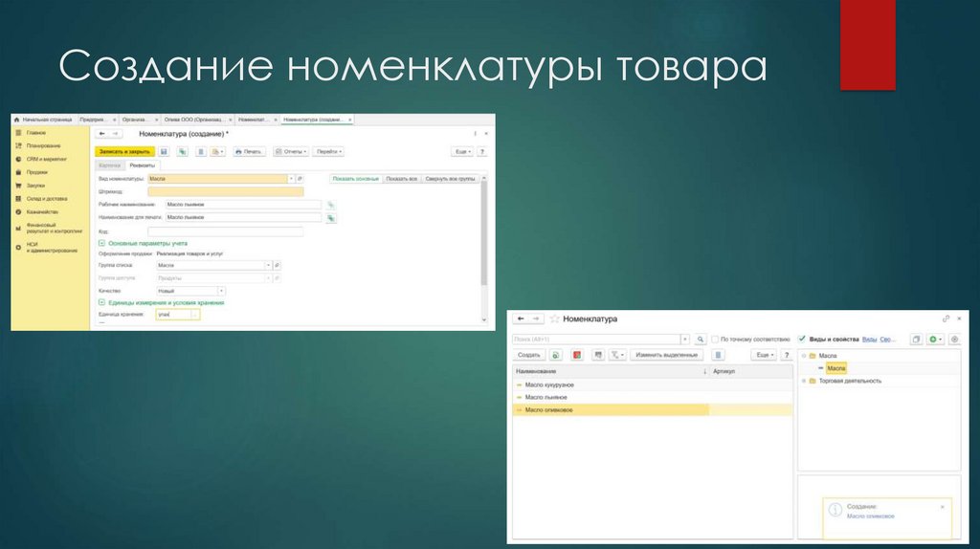Open 'Главное' section in yellow sidebar
Image resolution: width=980 pixels, height=549 pixels.
[35, 133]
